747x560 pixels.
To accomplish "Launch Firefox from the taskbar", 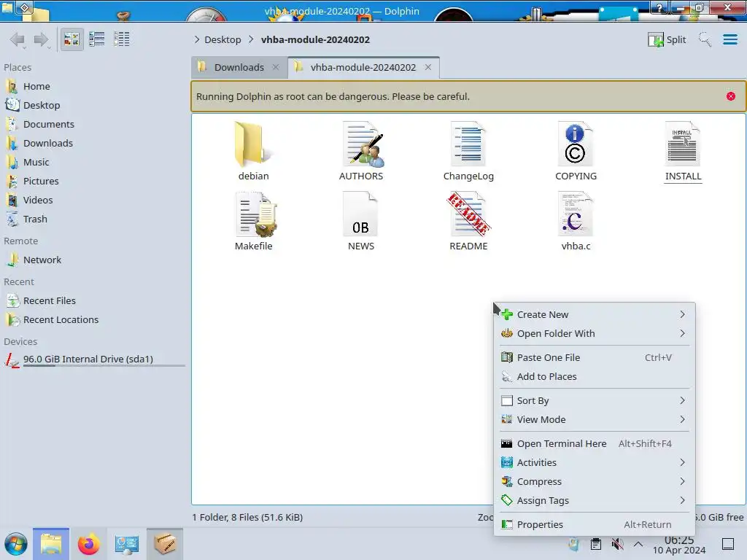I will (x=88, y=544).
